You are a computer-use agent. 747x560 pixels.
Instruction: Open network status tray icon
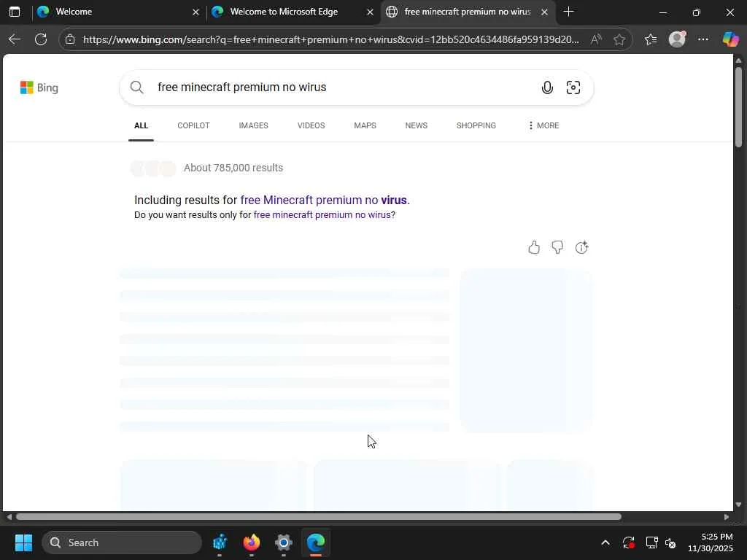pos(651,542)
